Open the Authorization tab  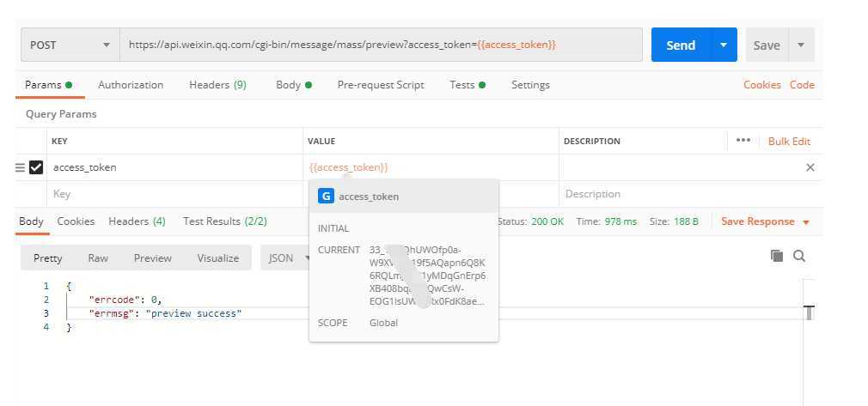[x=131, y=85]
